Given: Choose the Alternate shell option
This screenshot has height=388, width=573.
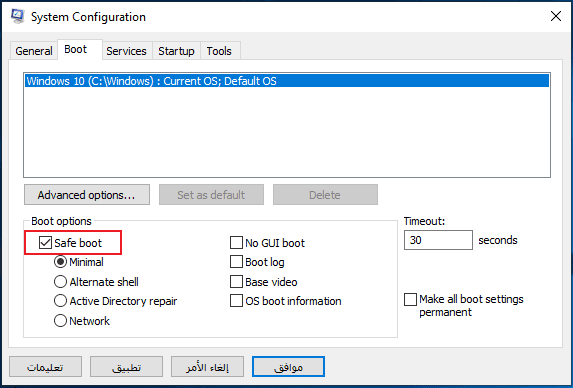Looking at the screenshot, I should click(x=60, y=282).
